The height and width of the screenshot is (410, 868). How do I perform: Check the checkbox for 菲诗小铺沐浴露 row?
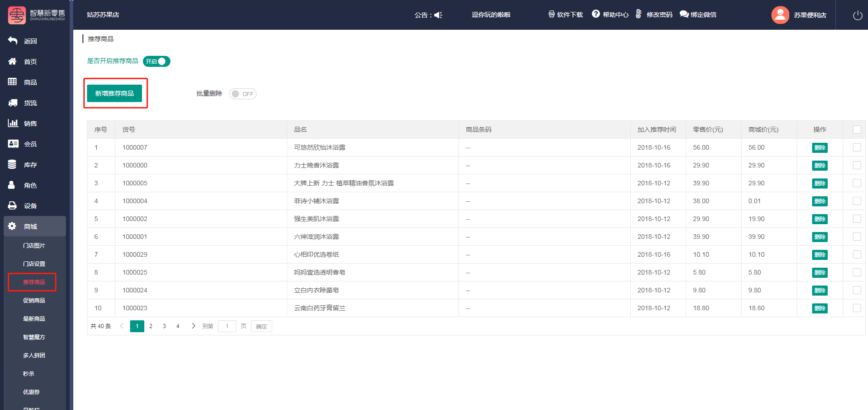tap(857, 201)
